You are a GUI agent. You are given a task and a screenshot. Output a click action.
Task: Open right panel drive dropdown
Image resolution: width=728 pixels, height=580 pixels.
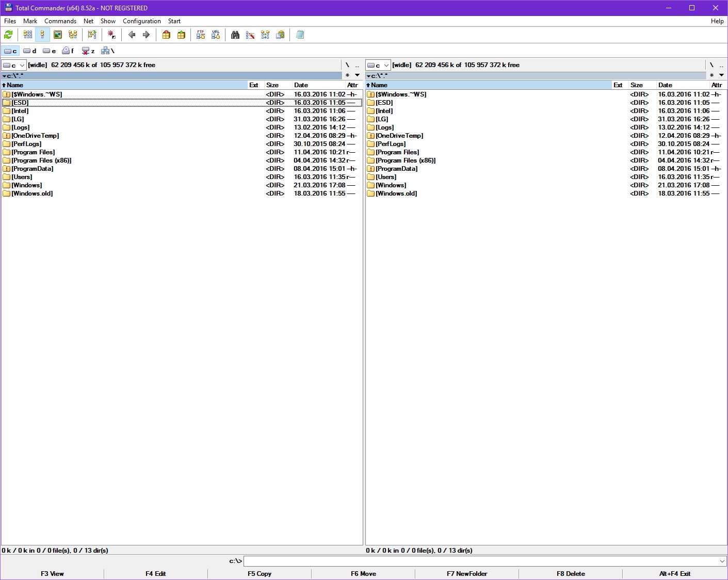378,65
